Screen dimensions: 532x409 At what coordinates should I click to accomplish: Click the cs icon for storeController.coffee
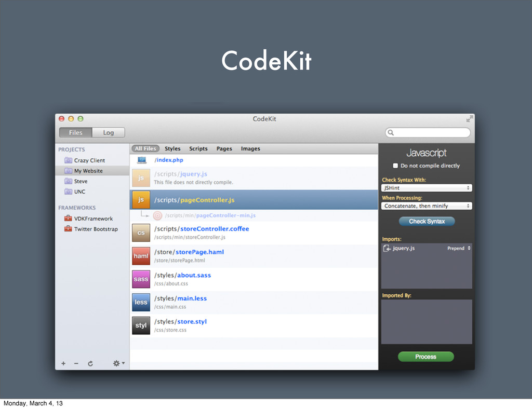(x=141, y=233)
